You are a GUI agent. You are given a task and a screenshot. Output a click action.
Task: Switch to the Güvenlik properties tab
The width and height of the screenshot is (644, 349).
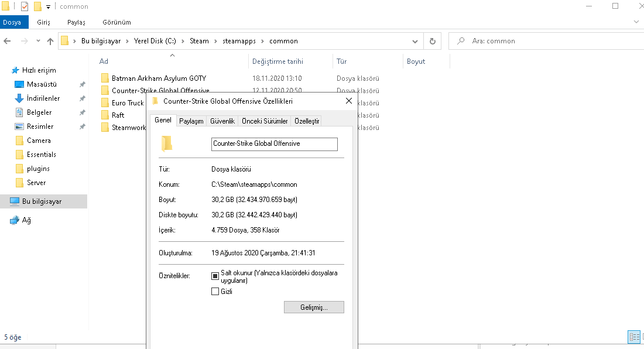point(222,121)
